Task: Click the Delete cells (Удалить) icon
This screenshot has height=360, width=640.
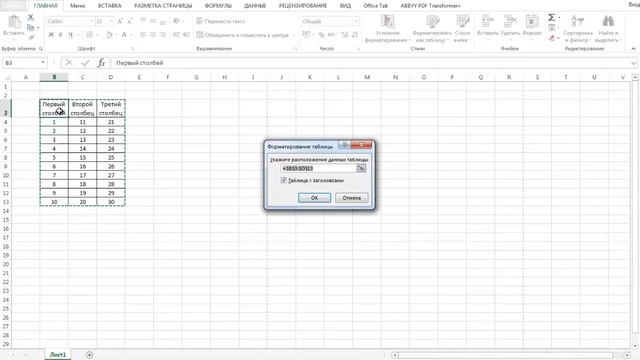Action: pos(510,21)
